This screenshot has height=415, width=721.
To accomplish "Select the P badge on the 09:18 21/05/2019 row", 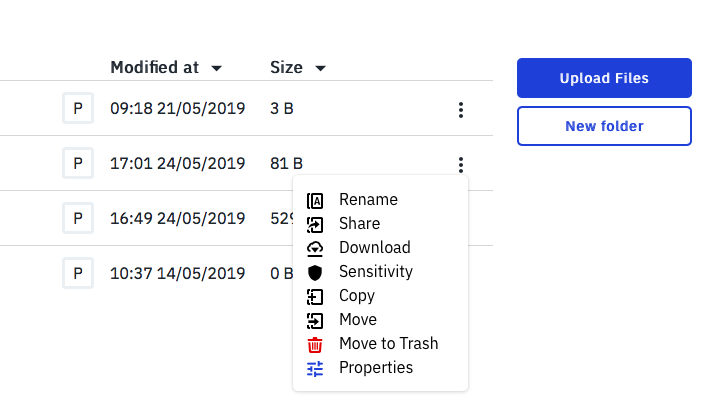I will tap(78, 108).
